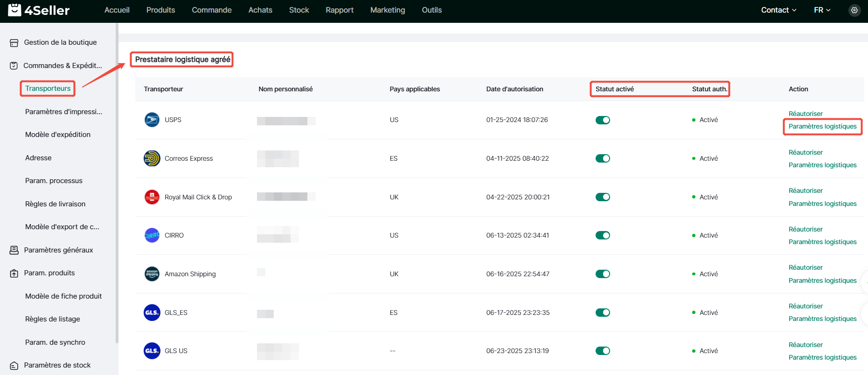Click Réautoriser for GLS US
This screenshot has height=375, width=868.
(806, 345)
